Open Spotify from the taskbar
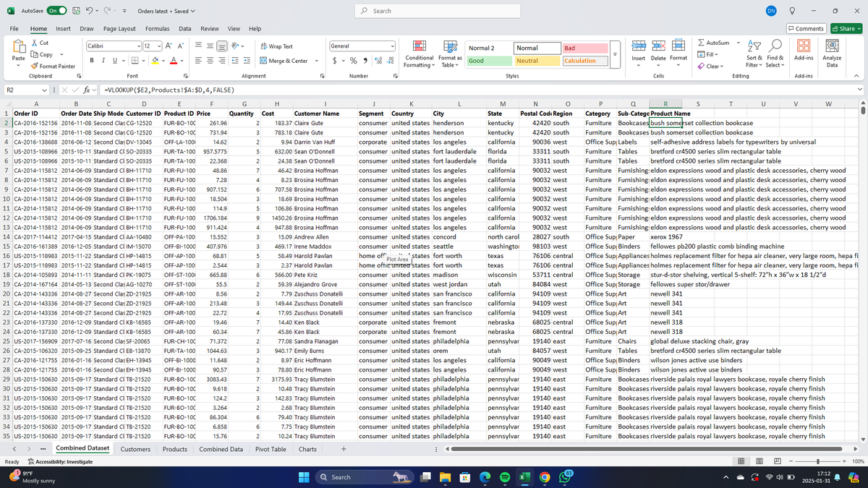This screenshot has height=488, width=868. (x=505, y=477)
